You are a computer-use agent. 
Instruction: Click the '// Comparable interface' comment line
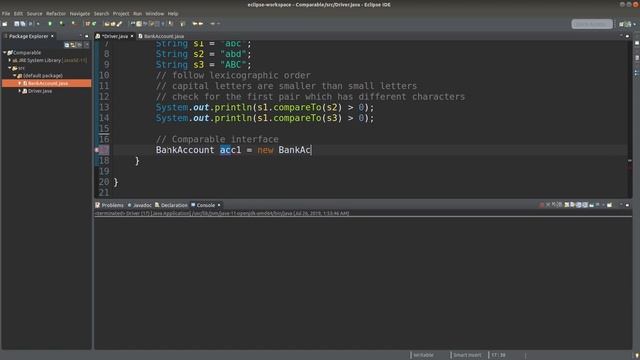217,139
